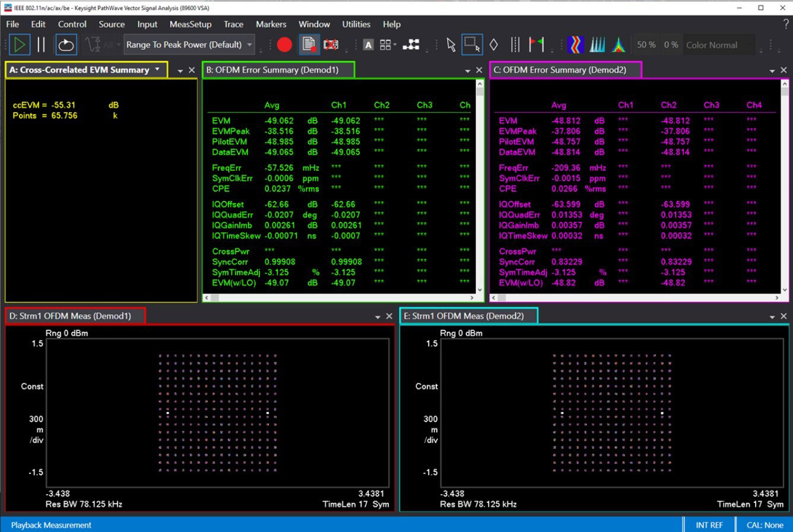Open the Markers menu
The height and width of the screenshot is (532, 793).
pos(271,24)
